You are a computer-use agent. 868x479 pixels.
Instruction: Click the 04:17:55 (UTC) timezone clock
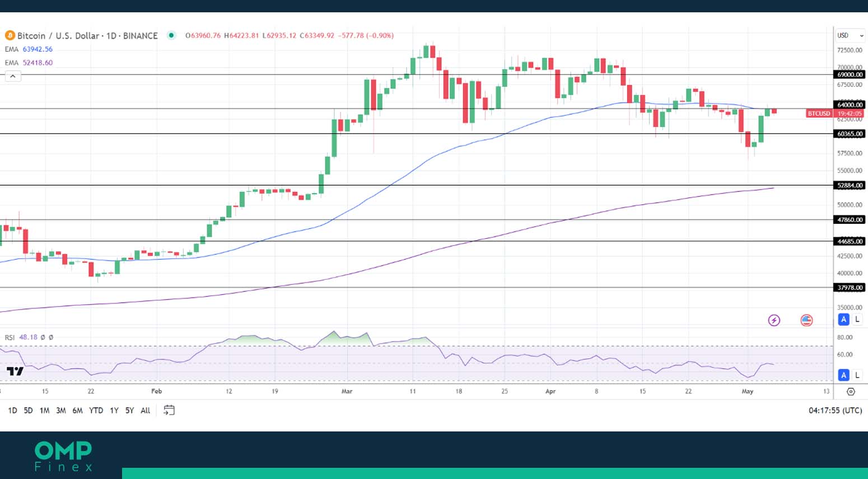click(835, 410)
